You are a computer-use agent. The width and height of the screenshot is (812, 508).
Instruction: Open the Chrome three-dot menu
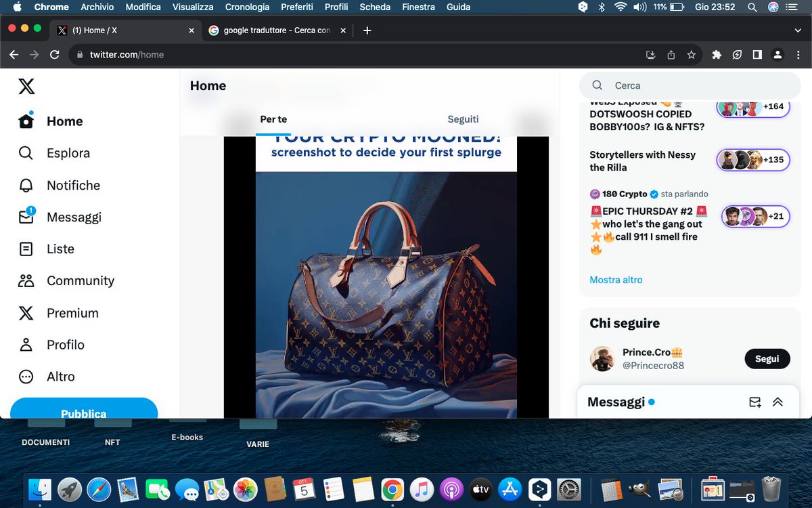(797, 55)
